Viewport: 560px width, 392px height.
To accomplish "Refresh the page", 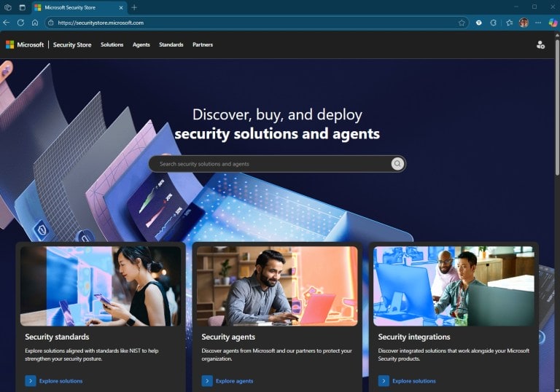I will tap(20, 23).
